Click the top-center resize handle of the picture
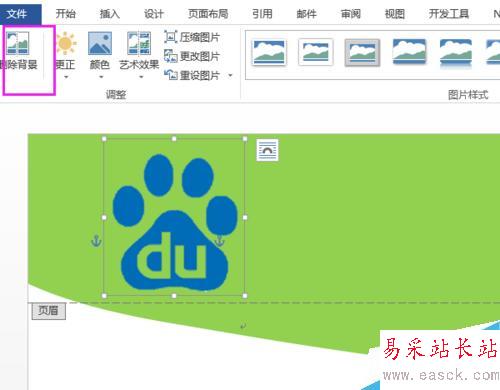 tap(174, 139)
